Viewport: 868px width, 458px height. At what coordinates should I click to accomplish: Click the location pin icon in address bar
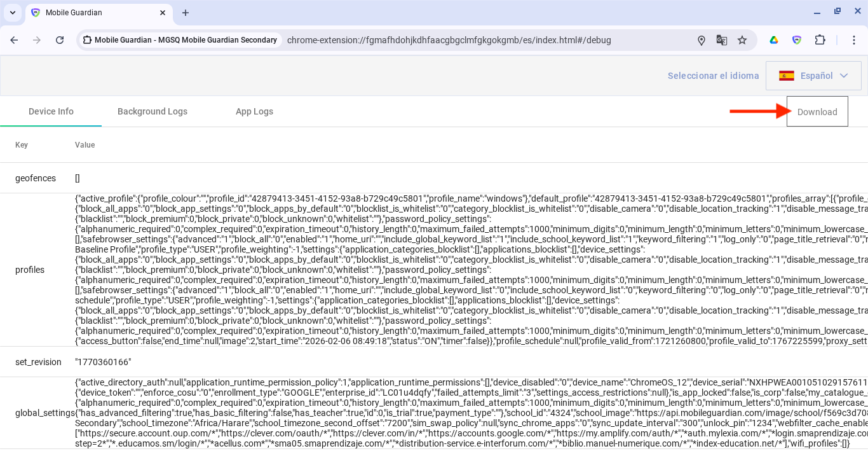(x=702, y=40)
